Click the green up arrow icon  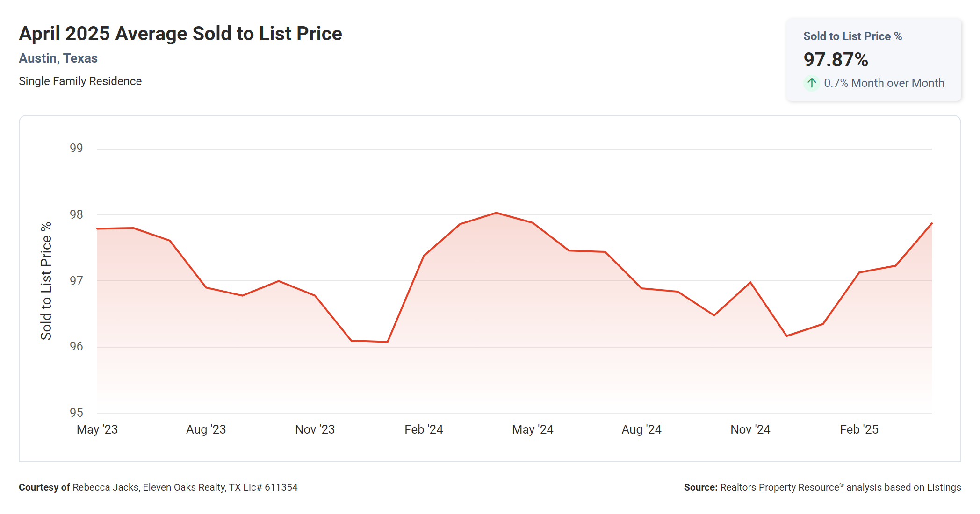812,83
